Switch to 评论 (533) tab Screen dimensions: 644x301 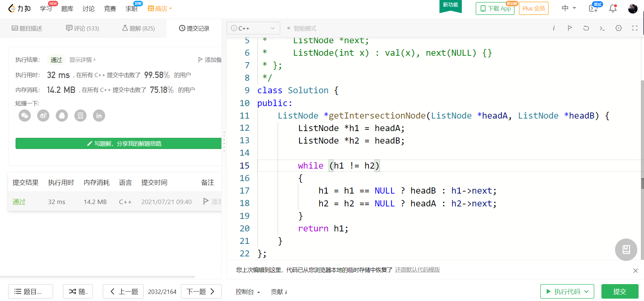click(x=82, y=28)
